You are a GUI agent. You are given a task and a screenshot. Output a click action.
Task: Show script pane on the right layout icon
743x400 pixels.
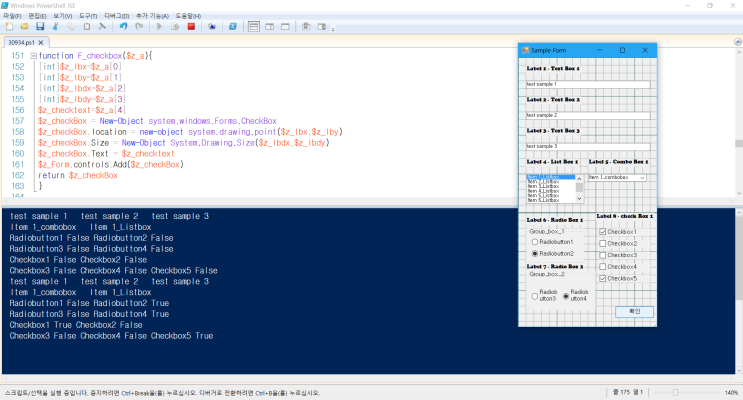click(270, 27)
